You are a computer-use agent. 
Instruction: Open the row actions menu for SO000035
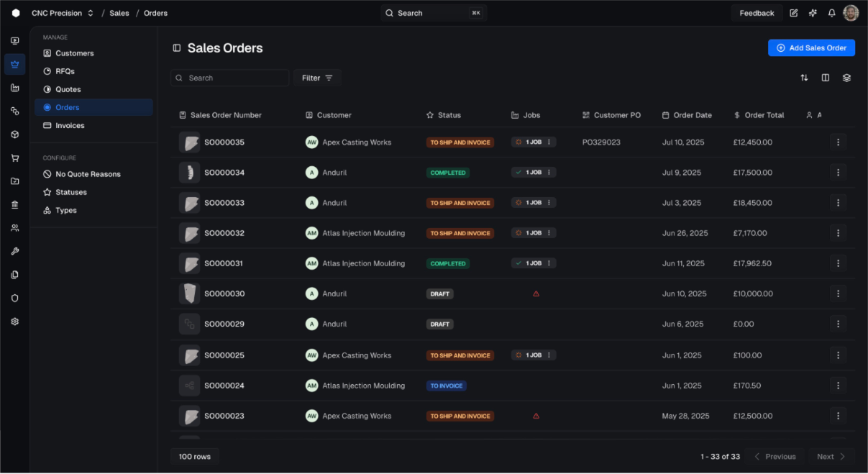(x=838, y=142)
